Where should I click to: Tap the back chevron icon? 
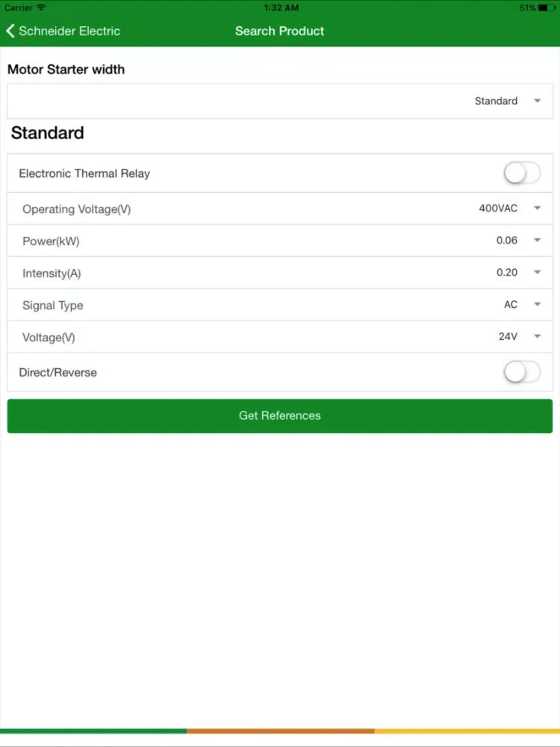(10, 31)
